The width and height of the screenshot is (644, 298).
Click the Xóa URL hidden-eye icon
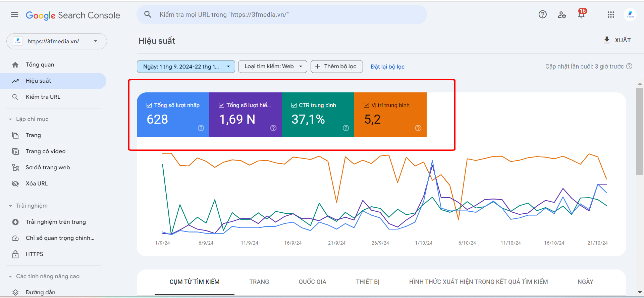pos(15,184)
